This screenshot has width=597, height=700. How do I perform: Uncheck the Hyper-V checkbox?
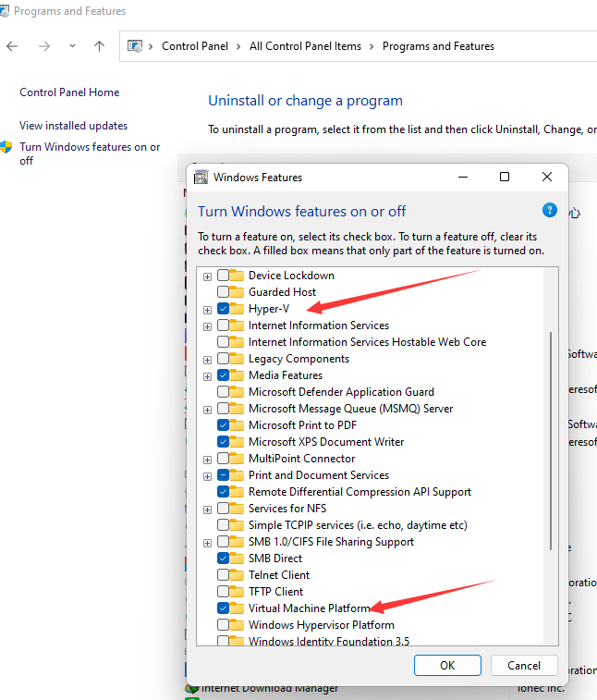tap(223, 309)
